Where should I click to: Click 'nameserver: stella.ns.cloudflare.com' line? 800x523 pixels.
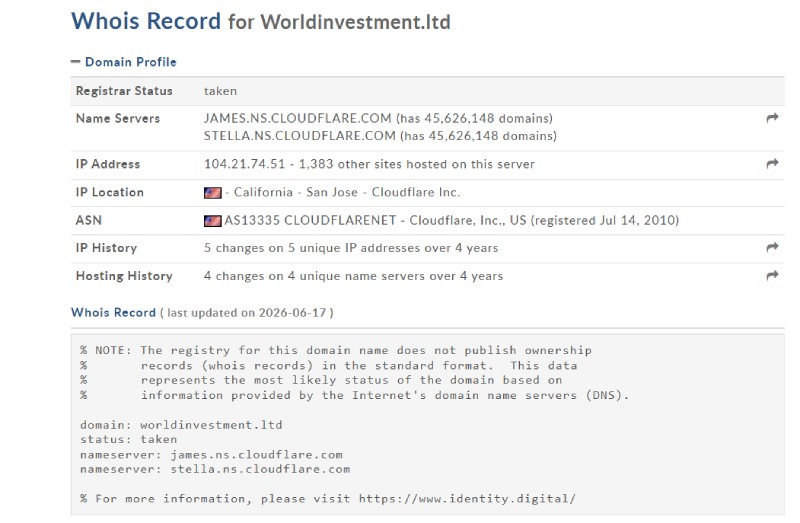coord(215,469)
